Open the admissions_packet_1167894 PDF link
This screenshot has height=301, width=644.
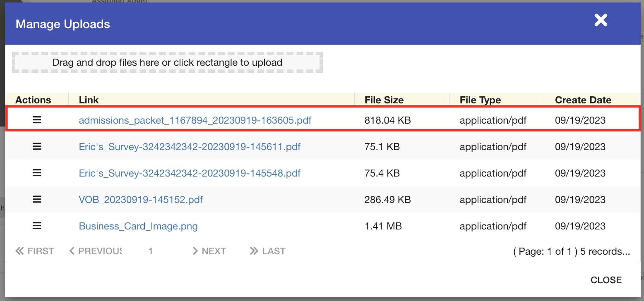[195, 120]
